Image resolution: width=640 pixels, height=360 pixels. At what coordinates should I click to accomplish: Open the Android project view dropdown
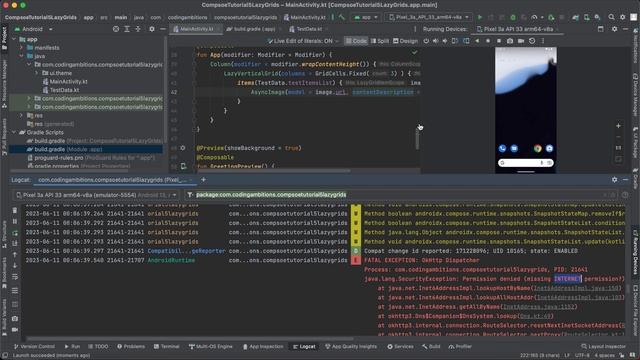(x=33, y=29)
